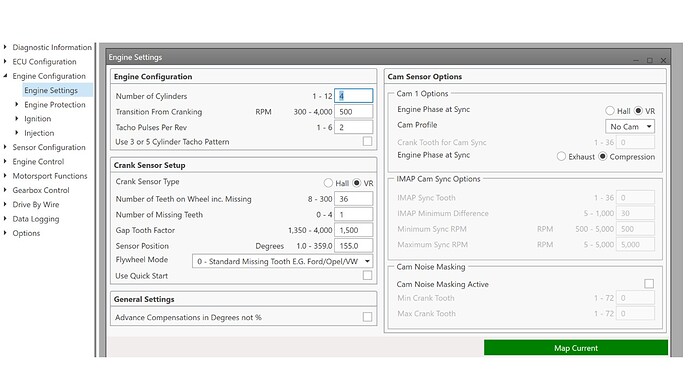Select Engine Configuration in sidebar
690x388 pixels.
pyautogui.click(x=49, y=76)
